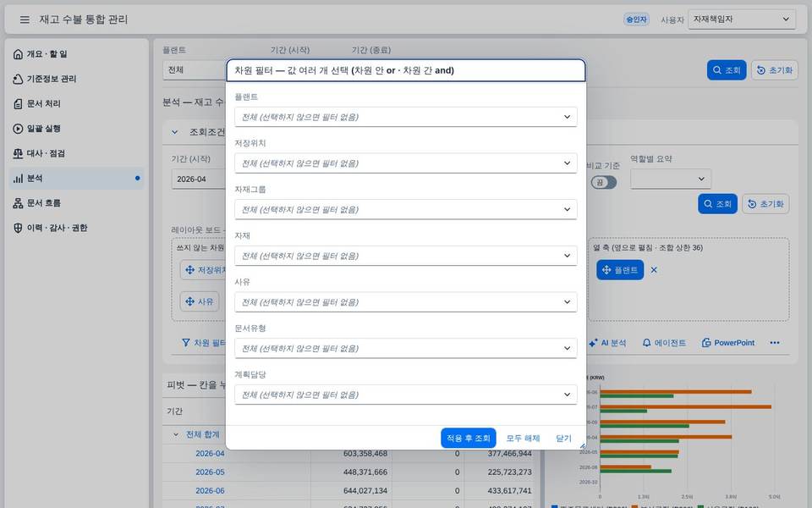Toggle the 비교 기준 switch
812x508 pixels.
point(604,183)
